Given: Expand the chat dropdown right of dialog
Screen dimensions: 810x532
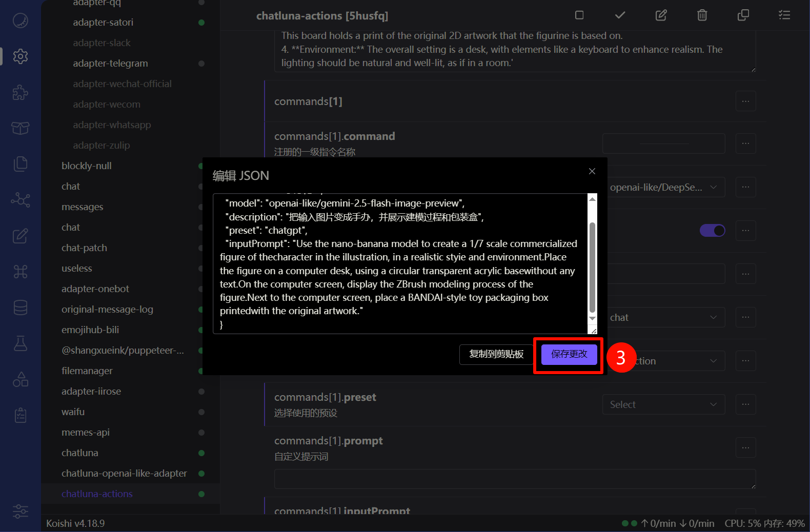Looking at the screenshot, I should pyautogui.click(x=663, y=318).
